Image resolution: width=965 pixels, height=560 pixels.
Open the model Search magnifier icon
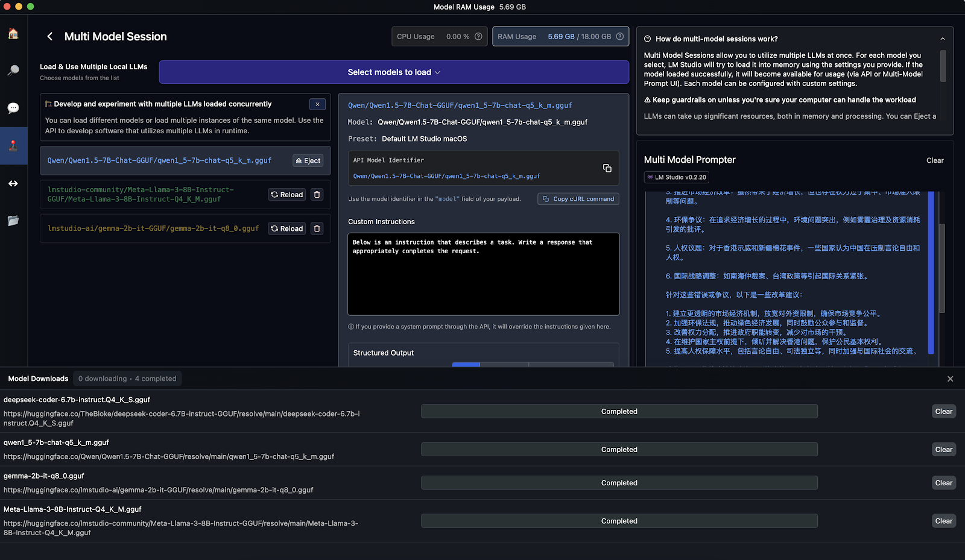click(x=13, y=71)
